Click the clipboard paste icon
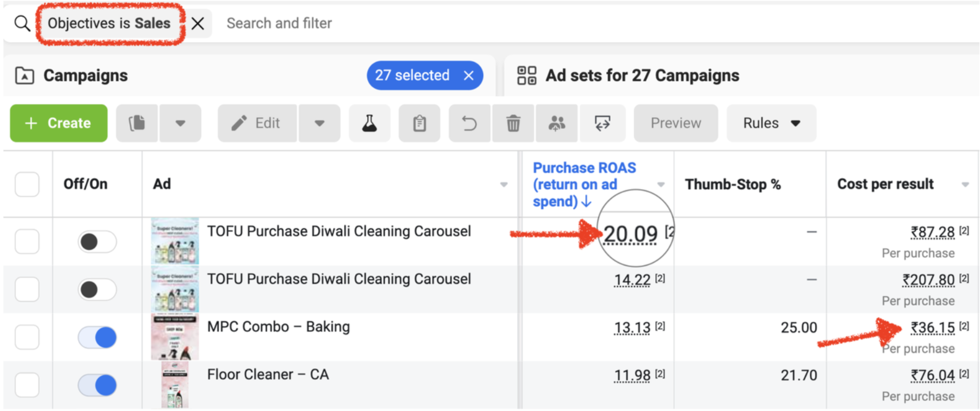980x411 pixels. 419,123
